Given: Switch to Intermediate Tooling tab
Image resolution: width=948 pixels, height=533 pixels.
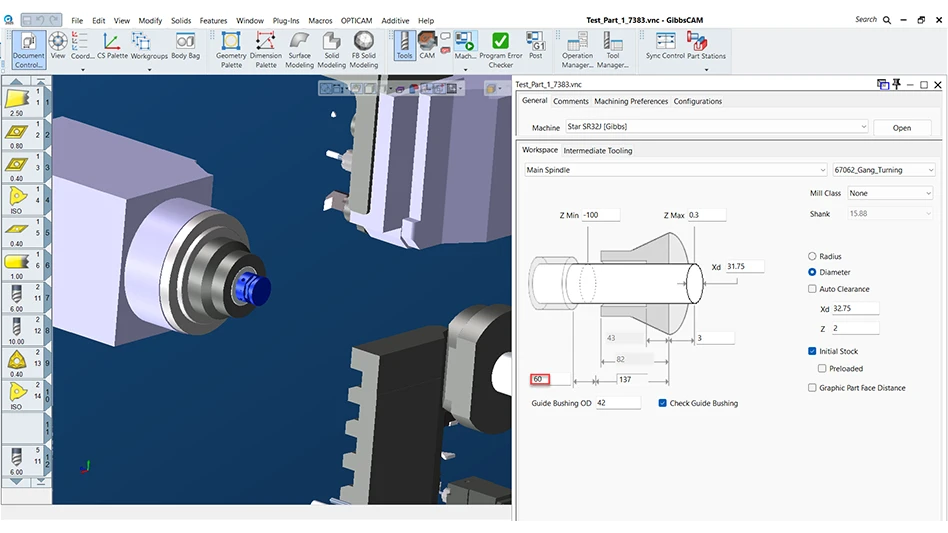Looking at the screenshot, I should click(597, 150).
